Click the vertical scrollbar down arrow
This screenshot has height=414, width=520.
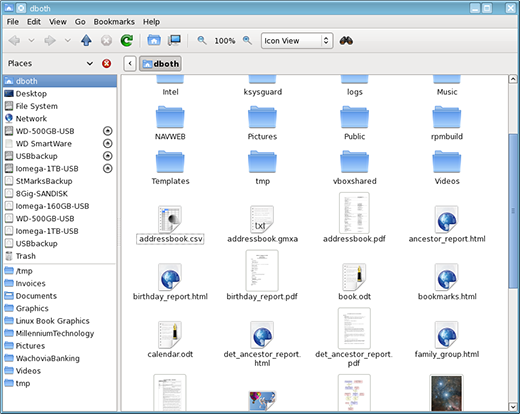click(513, 407)
